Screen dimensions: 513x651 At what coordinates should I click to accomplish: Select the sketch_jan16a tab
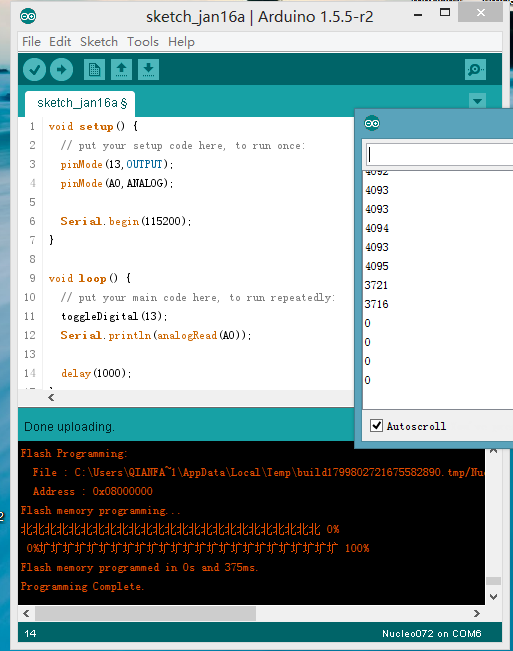click(80, 103)
